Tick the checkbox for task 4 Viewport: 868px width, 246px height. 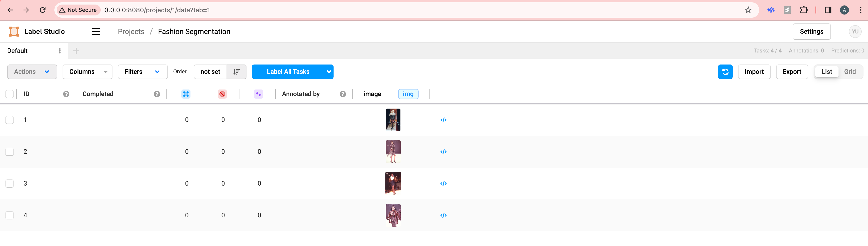tap(10, 215)
